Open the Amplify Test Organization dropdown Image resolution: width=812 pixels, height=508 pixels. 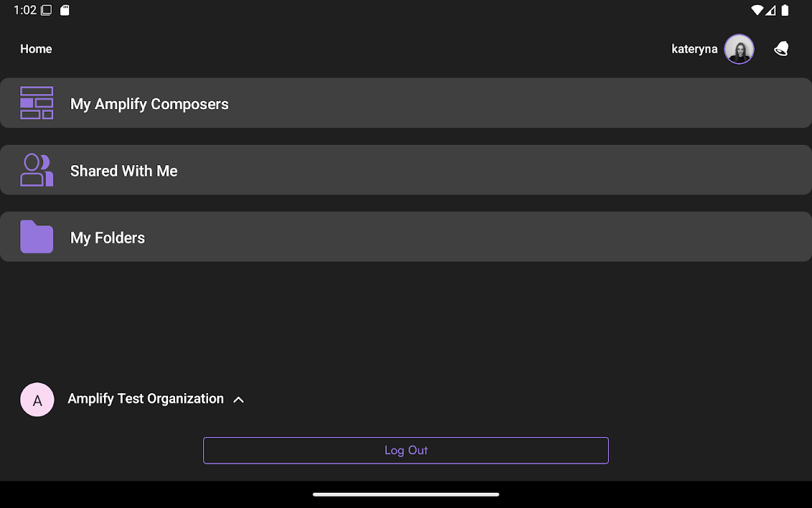(146, 399)
